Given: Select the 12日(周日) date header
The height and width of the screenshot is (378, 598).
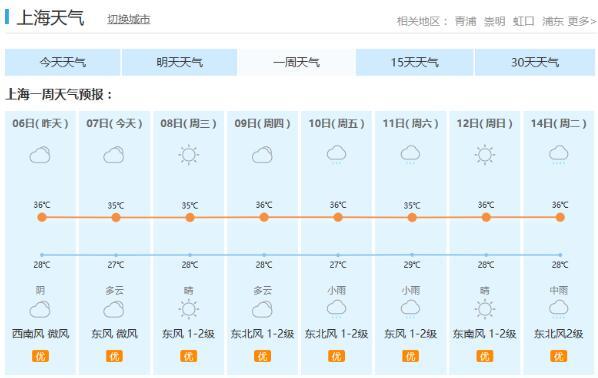Looking at the screenshot, I should pos(484,123).
